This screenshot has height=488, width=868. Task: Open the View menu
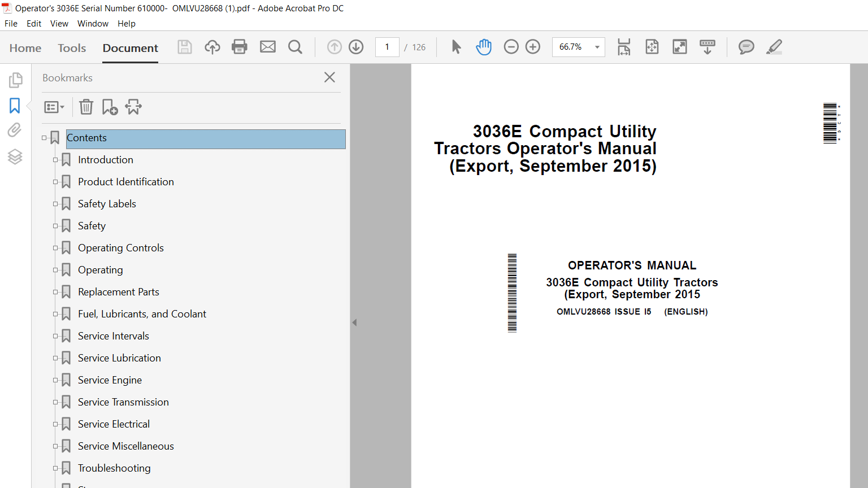[59, 24]
